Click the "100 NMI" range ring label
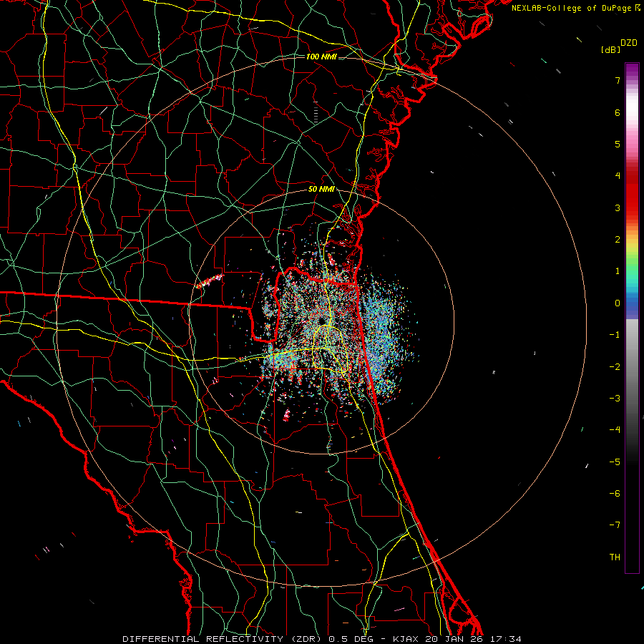Viewport: 644px width, 644px height. (321, 57)
